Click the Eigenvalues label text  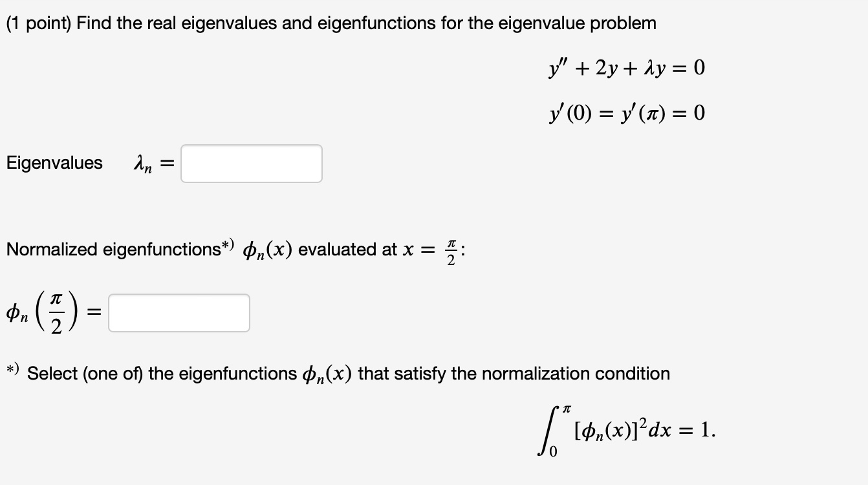(54, 163)
